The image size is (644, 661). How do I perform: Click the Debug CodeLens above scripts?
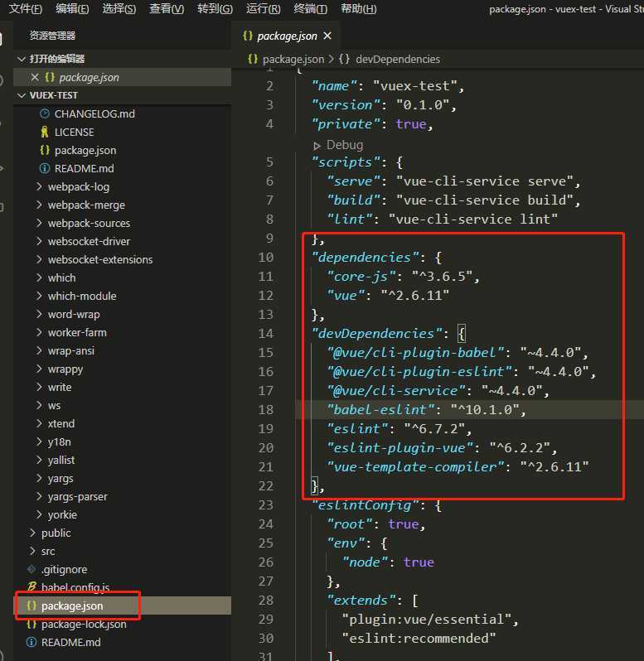[x=345, y=145]
